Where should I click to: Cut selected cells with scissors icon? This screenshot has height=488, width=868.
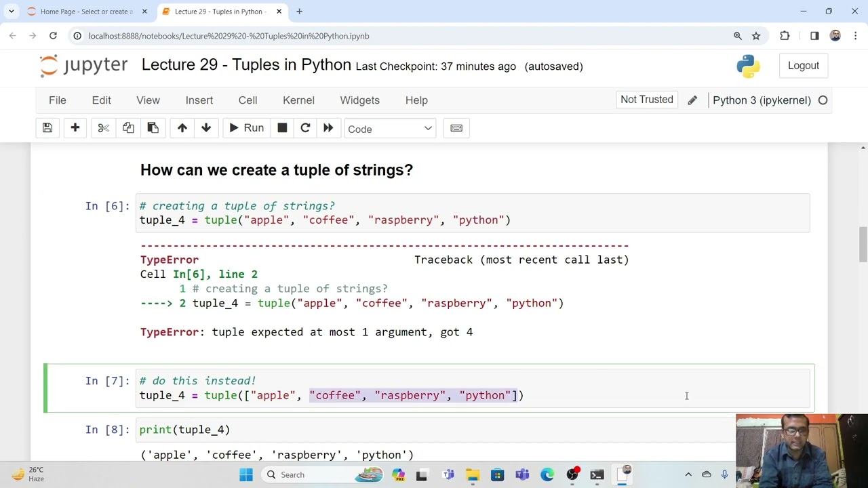tap(103, 128)
